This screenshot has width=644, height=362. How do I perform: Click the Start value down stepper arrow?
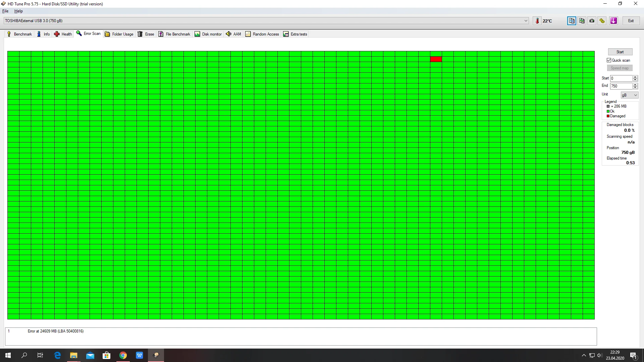(x=635, y=80)
